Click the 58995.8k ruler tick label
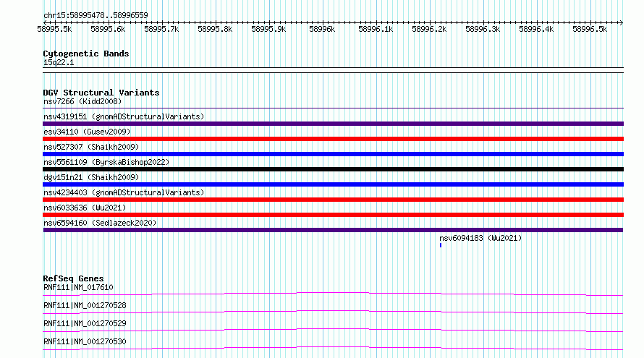This screenshot has height=358, width=644. click(215, 29)
